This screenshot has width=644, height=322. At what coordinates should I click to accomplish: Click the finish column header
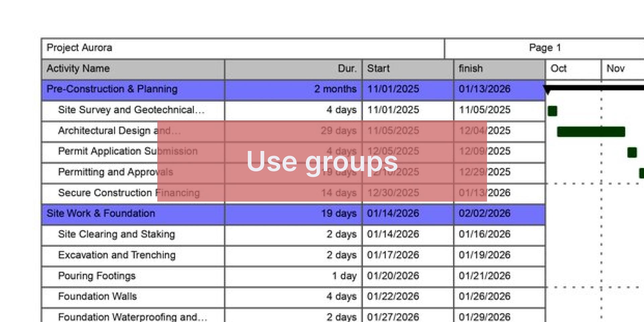pyautogui.click(x=471, y=69)
